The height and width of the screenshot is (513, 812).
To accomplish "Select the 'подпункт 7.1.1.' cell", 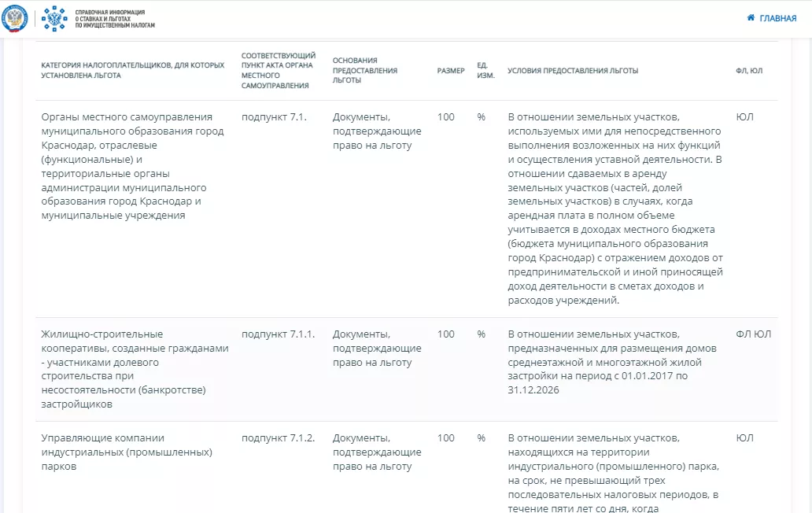I will pos(278,334).
